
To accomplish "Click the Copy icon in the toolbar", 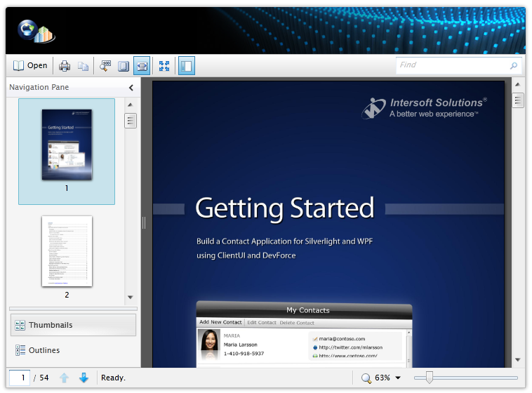I will pos(83,66).
